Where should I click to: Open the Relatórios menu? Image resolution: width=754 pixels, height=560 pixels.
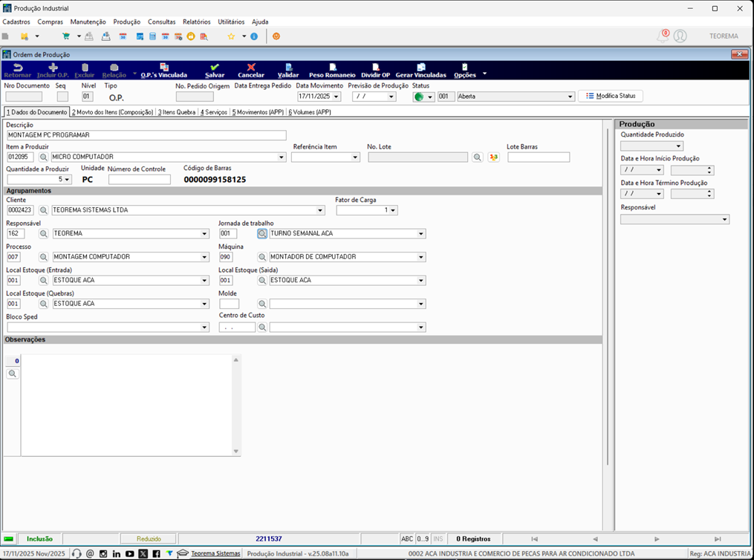pos(197,22)
